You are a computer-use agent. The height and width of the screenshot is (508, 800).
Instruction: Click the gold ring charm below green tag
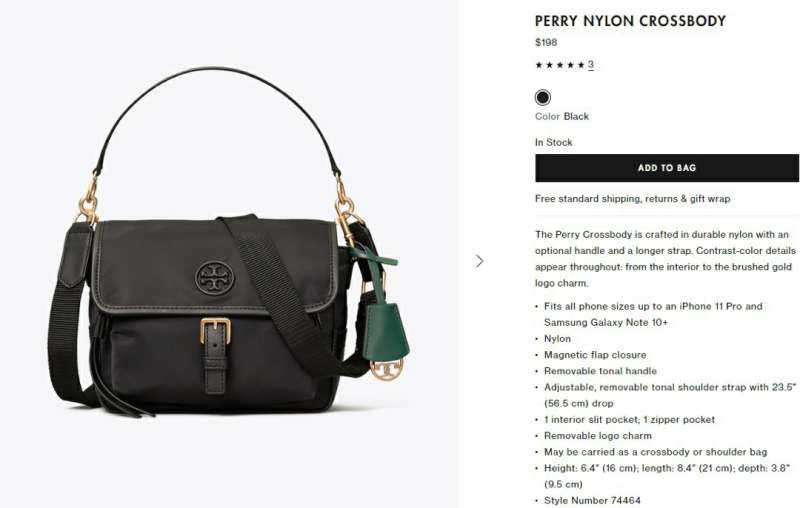click(386, 369)
